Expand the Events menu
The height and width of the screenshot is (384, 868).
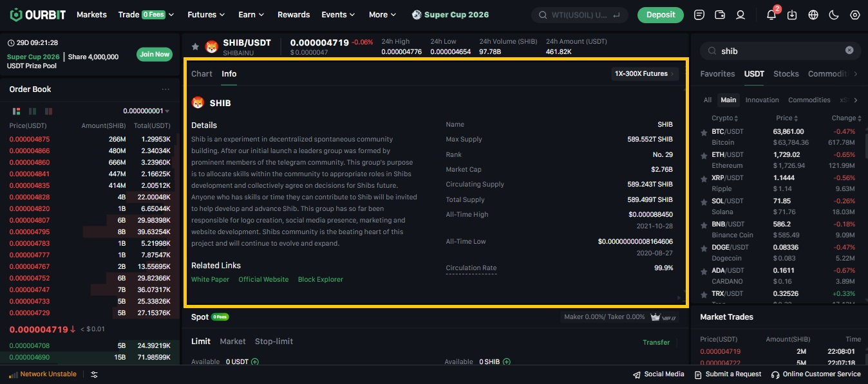point(338,14)
